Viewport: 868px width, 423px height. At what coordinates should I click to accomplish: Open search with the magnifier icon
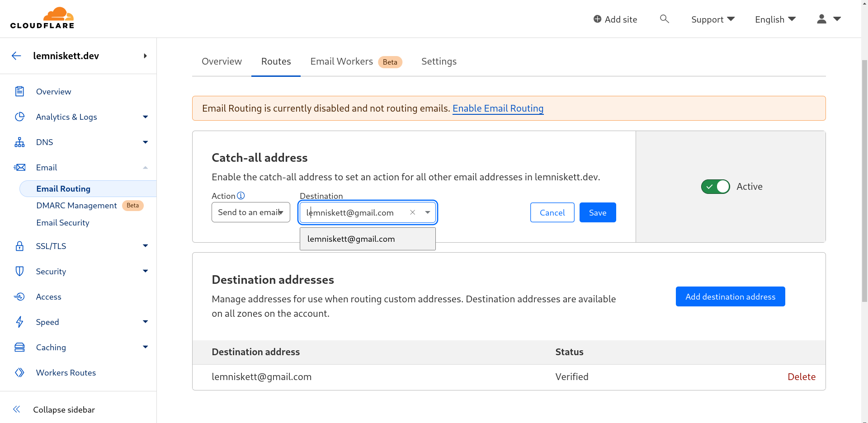coord(664,19)
